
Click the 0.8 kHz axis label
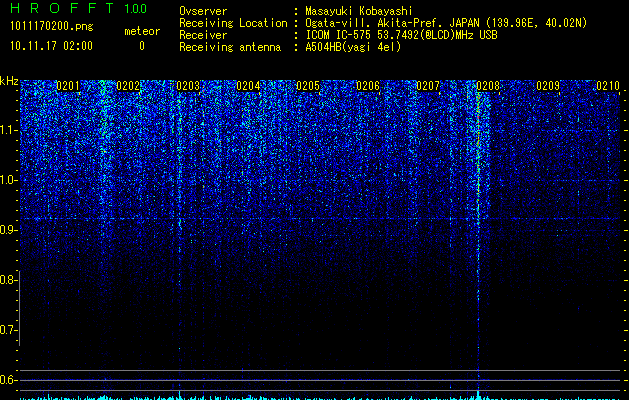[x=7, y=280]
